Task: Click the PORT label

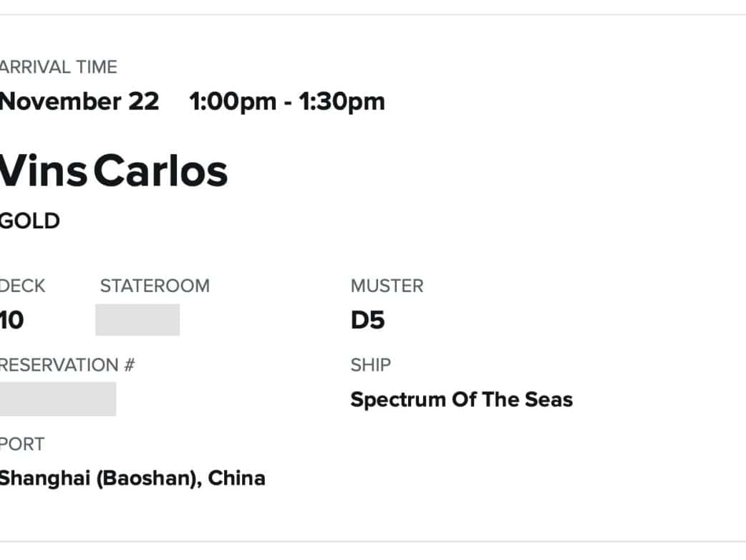Action: 21,444
